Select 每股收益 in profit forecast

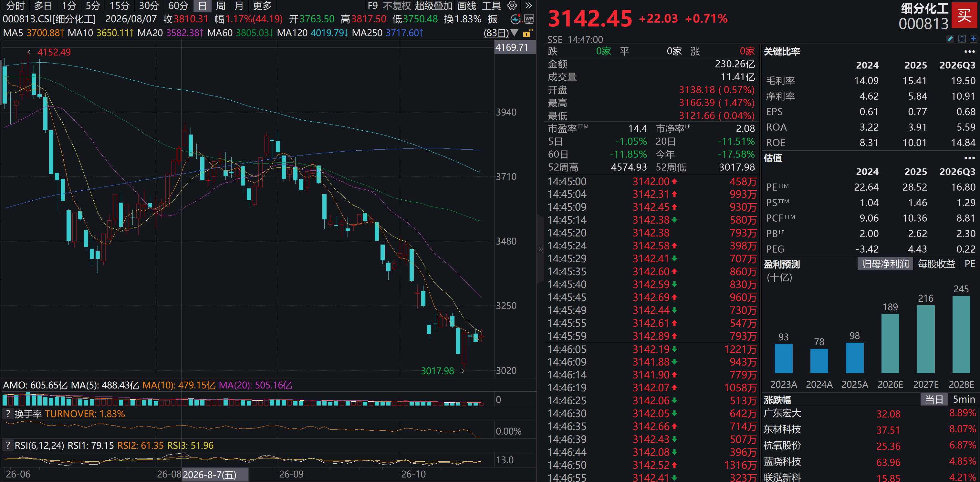pyautogui.click(x=936, y=264)
